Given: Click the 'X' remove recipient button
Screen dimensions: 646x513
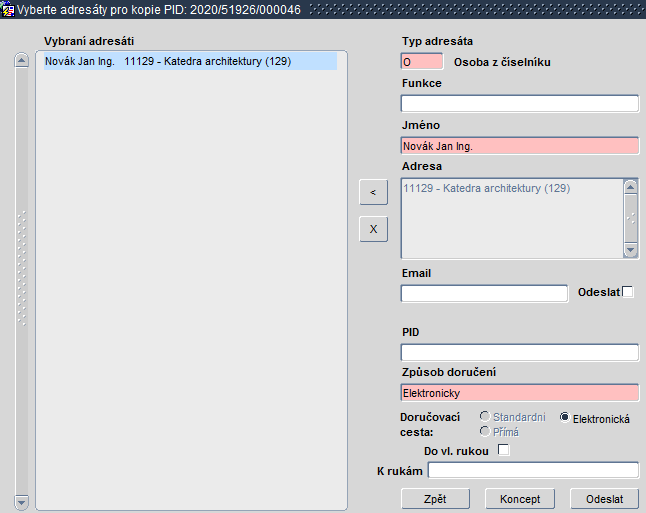Looking at the screenshot, I should pyautogui.click(x=373, y=229).
